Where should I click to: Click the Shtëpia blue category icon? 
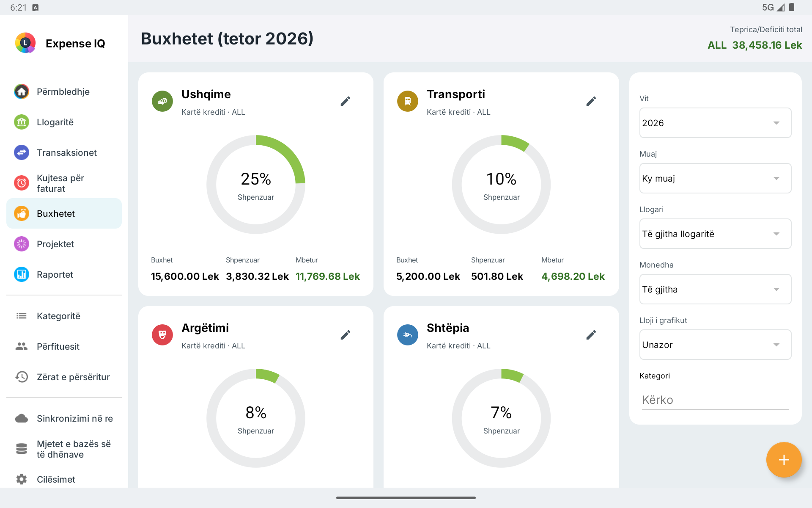click(x=408, y=335)
